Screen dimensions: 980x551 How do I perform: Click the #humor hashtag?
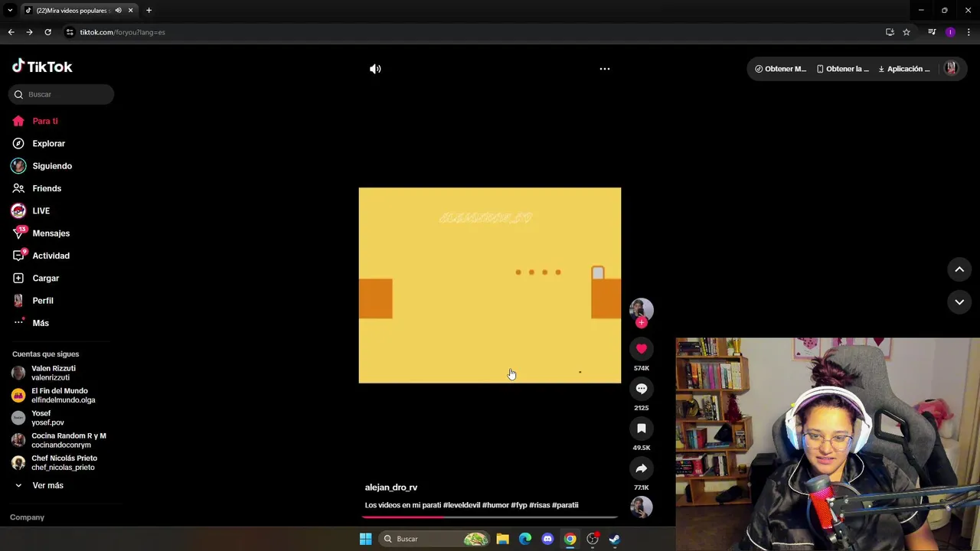point(495,505)
